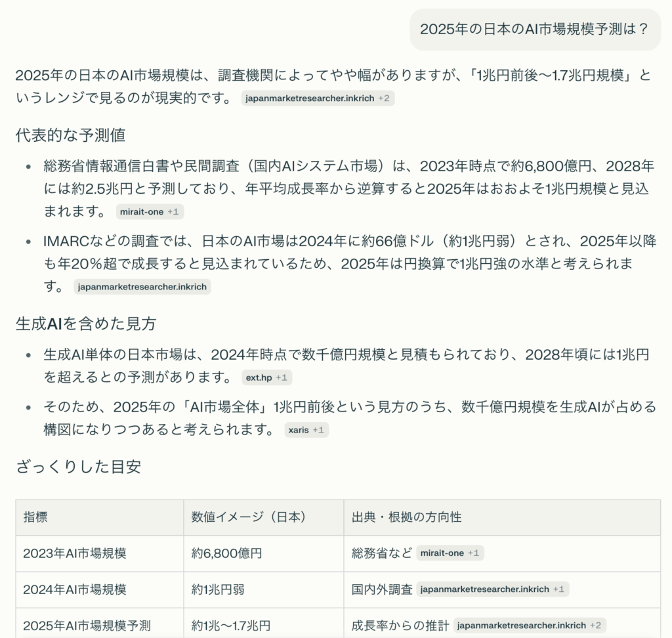Select the 約1兆〜1.7兆円 table cell
Viewport: 672px width, 638px height.
click(x=231, y=626)
